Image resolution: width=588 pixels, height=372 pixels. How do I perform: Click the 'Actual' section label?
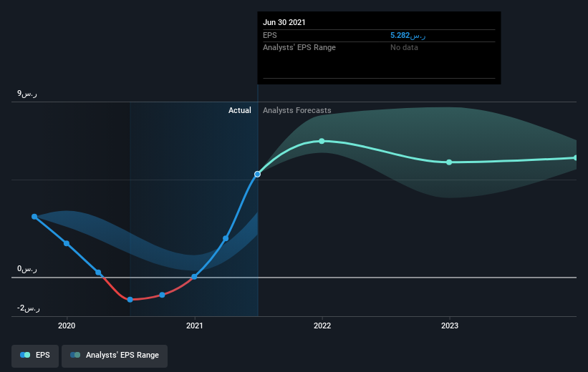(240, 110)
